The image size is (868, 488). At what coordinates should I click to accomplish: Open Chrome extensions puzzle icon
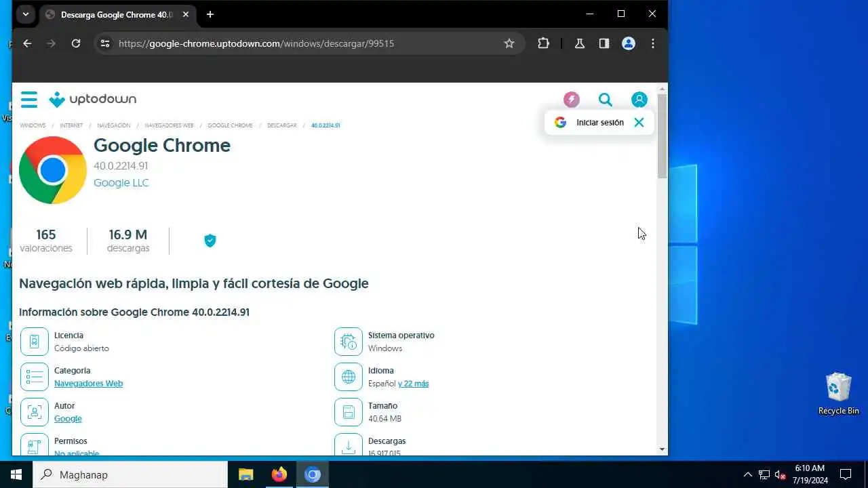543,43
